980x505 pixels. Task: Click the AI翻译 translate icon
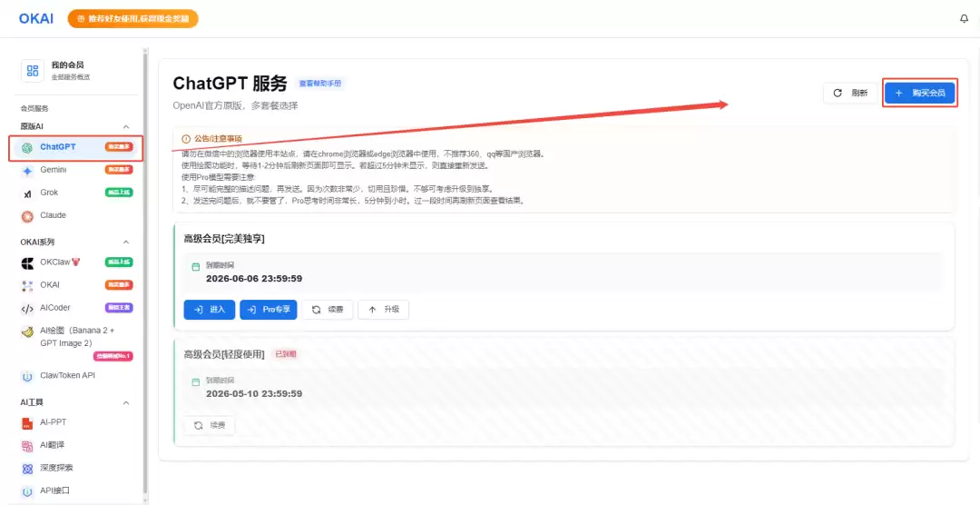(x=27, y=446)
